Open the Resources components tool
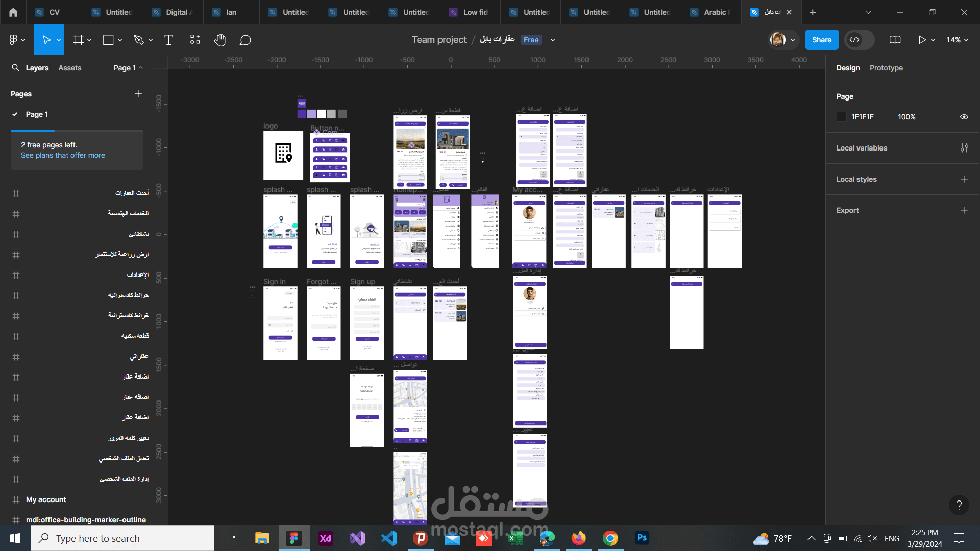 (195, 40)
